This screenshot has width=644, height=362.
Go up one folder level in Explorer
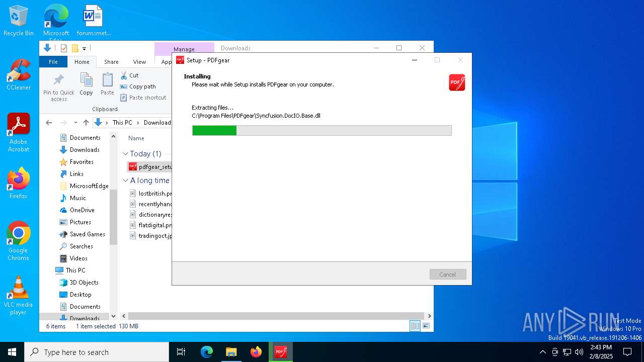tap(86, 123)
